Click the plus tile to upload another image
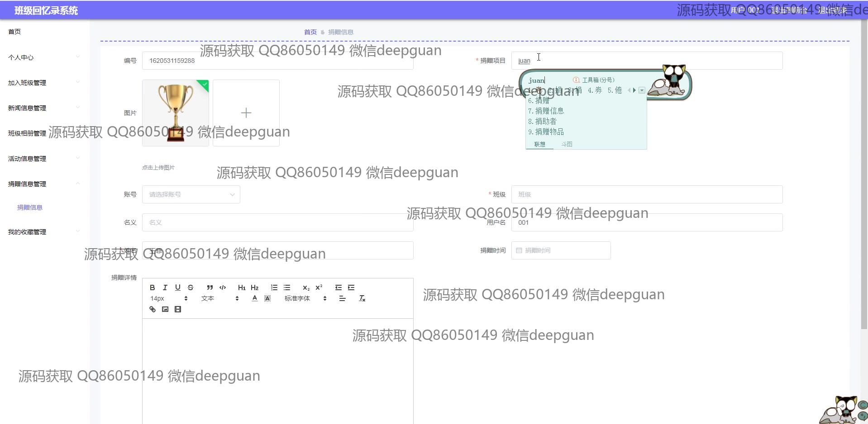This screenshot has width=868, height=424. 246,113
